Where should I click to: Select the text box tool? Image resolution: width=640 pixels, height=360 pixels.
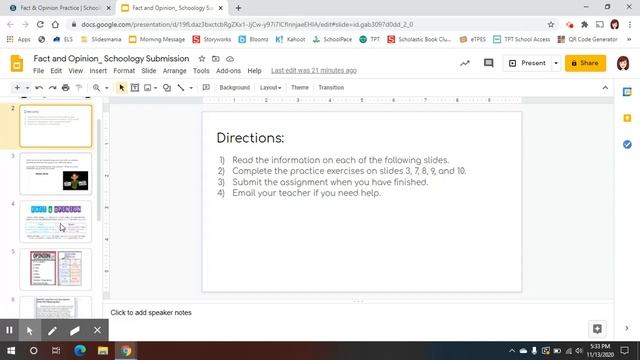click(x=135, y=88)
